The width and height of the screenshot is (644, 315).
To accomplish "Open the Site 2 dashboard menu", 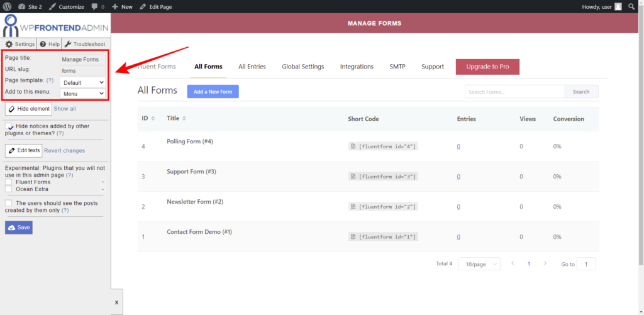I will 30,6.
